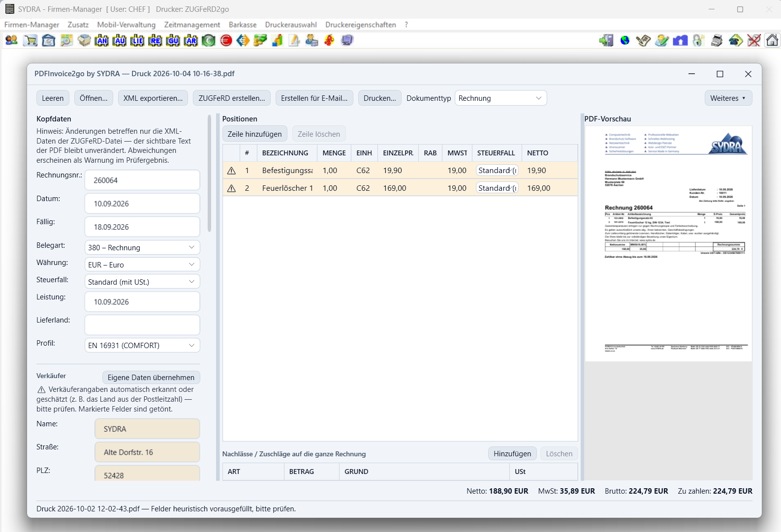Click ZUGFeRD erstellen... button
The image size is (781, 532).
pos(232,98)
